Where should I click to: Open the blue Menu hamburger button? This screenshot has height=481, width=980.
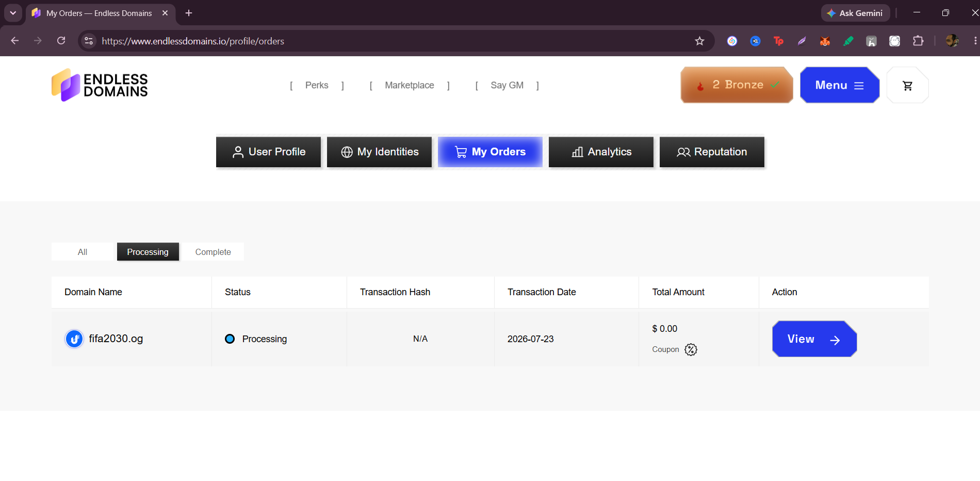click(840, 85)
